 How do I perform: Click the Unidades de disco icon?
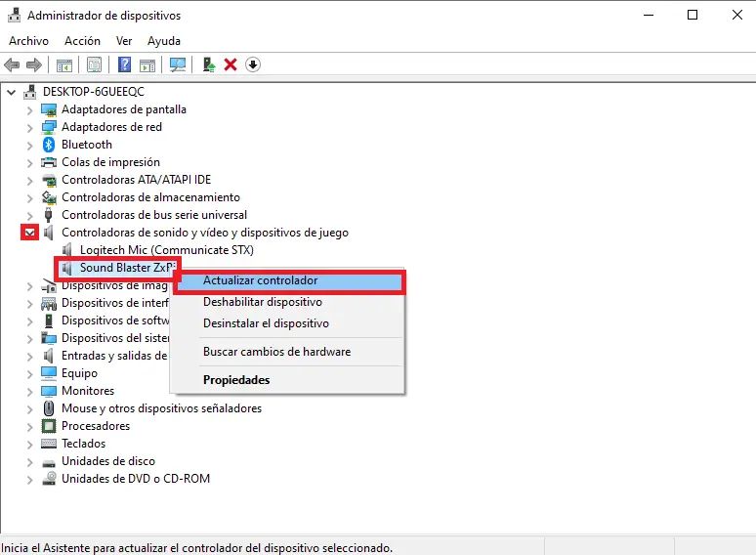pos(49,462)
